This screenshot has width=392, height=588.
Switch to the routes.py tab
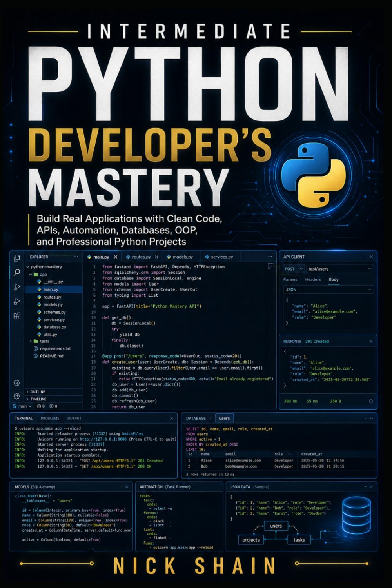click(141, 257)
